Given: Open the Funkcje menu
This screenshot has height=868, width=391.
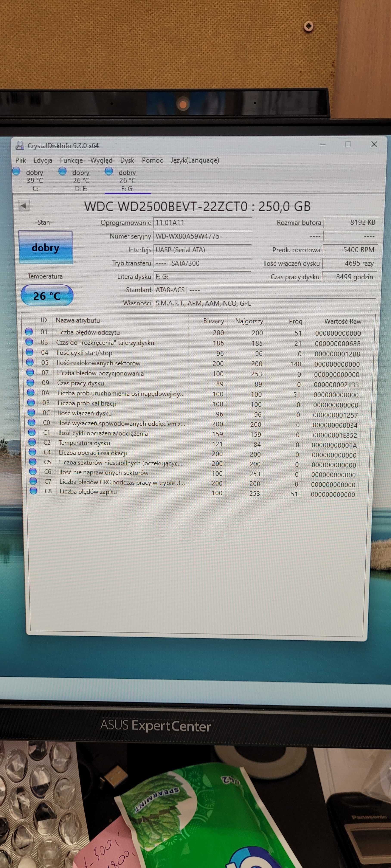Looking at the screenshot, I should pyautogui.click(x=71, y=160).
